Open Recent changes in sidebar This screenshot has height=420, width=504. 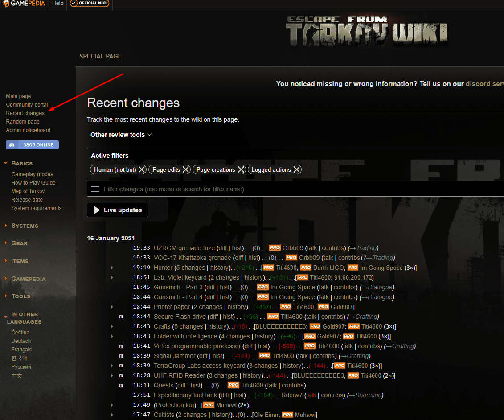coord(25,113)
